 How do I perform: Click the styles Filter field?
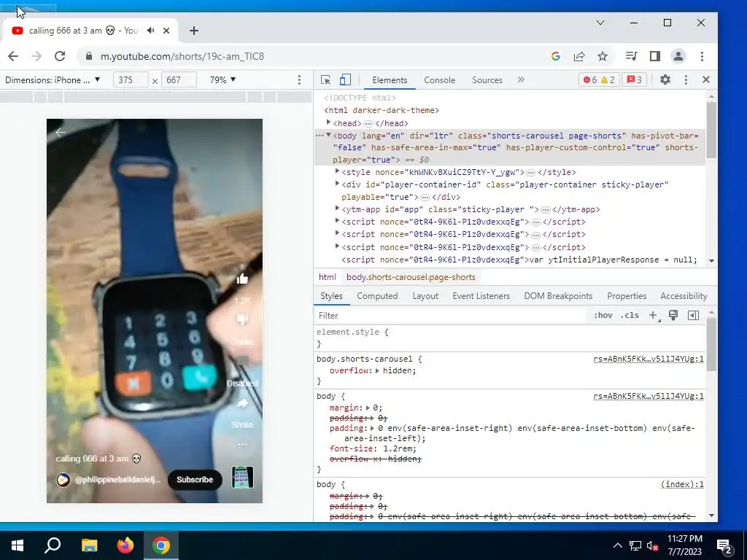click(x=450, y=315)
